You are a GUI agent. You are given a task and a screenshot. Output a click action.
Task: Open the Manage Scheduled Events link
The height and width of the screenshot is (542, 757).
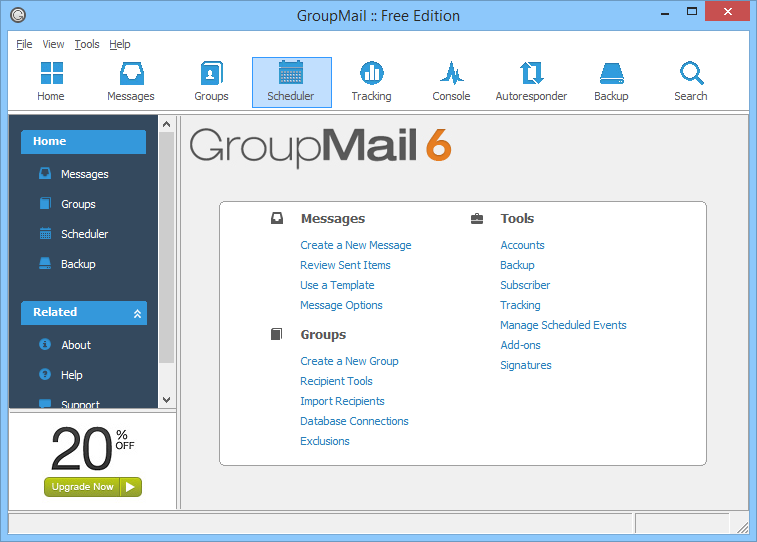tap(563, 325)
